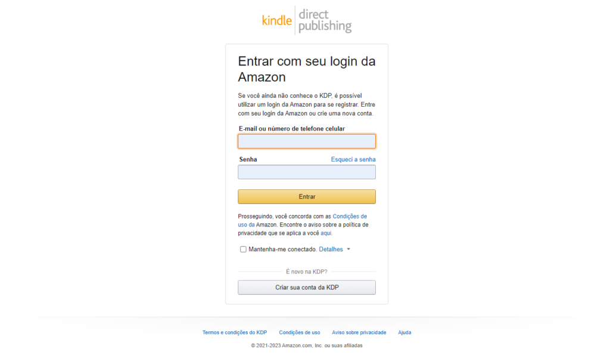Click the Kindle Direct Publishing logo
Viewport: 610px width, 364px height.
point(307,20)
